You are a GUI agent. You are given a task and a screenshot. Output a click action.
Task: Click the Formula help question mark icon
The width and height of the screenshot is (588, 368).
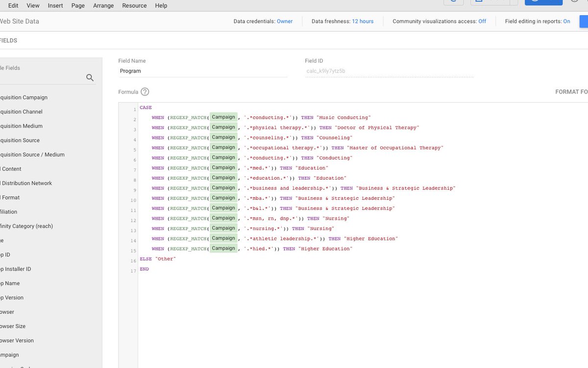click(145, 92)
